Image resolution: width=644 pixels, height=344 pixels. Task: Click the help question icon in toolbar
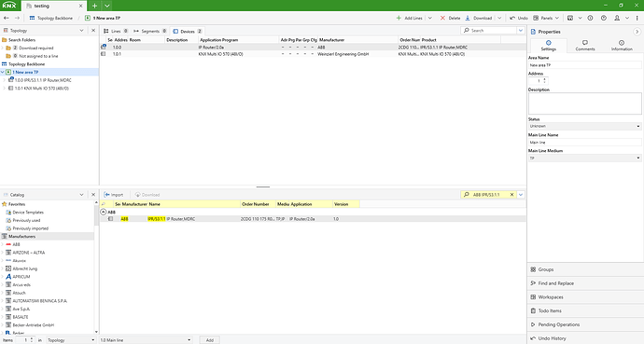pos(603,18)
